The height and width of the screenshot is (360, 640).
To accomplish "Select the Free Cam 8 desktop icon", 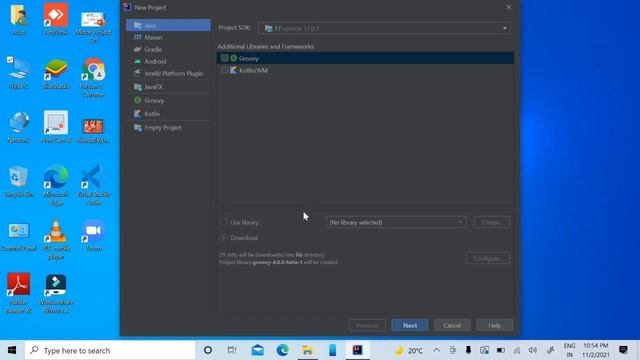I will tap(56, 127).
